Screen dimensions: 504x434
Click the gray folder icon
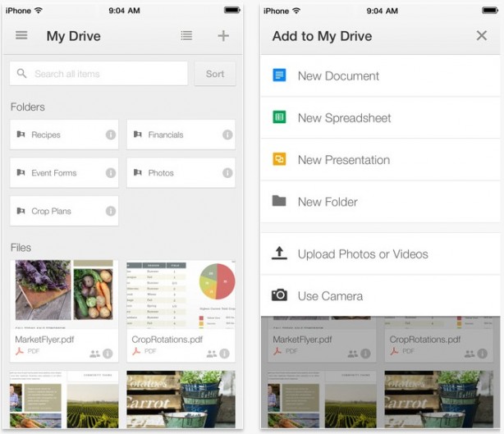(279, 200)
